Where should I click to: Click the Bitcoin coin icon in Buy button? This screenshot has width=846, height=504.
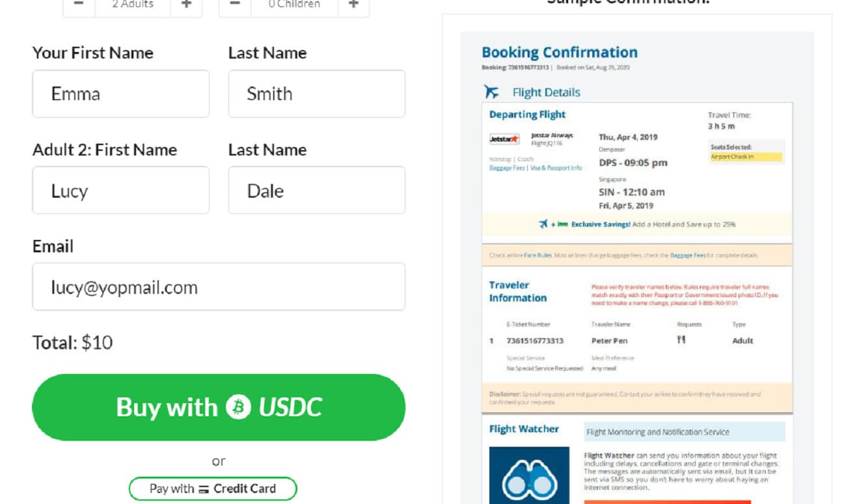[x=238, y=408]
